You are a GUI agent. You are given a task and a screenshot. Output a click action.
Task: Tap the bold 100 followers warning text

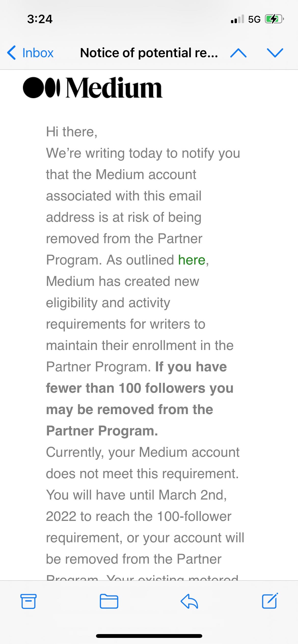tap(140, 387)
